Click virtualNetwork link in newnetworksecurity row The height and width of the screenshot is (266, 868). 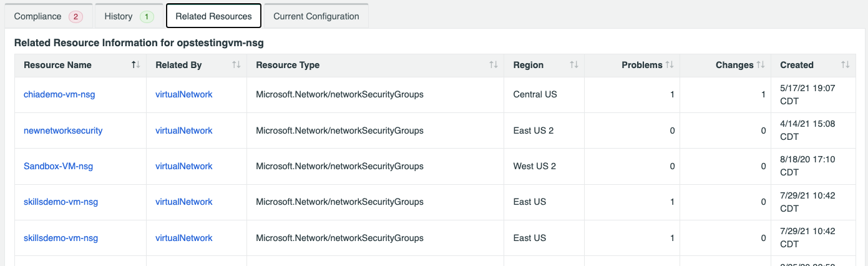click(x=183, y=131)
